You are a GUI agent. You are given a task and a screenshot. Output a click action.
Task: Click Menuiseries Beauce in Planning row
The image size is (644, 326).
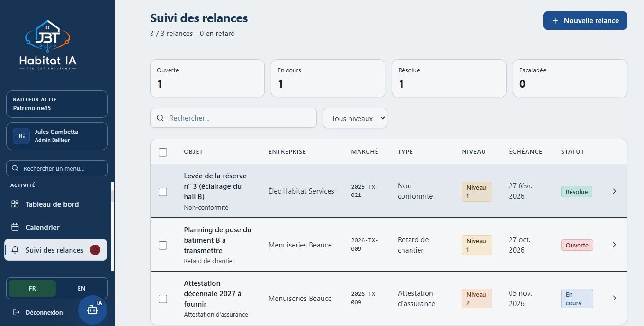300,245
